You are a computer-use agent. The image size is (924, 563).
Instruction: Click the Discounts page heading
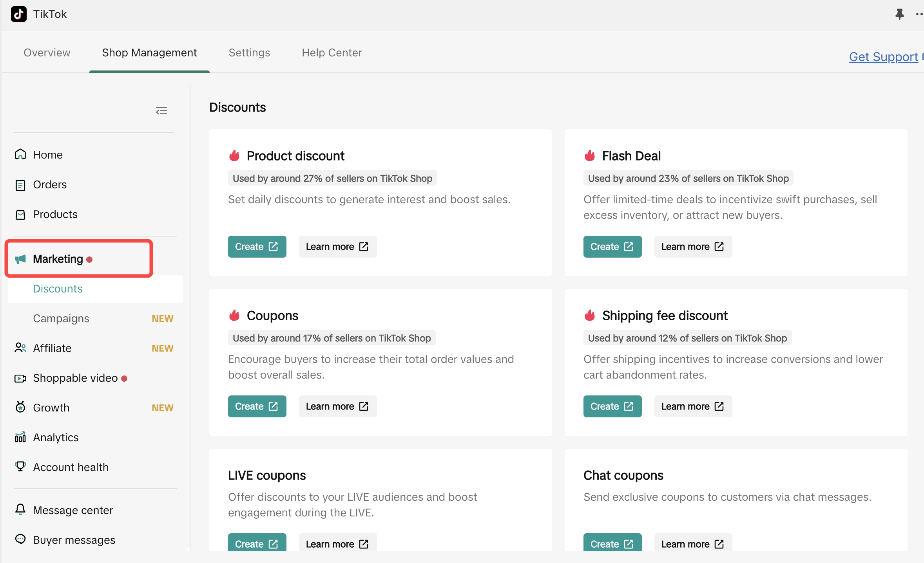coord(237,107)
